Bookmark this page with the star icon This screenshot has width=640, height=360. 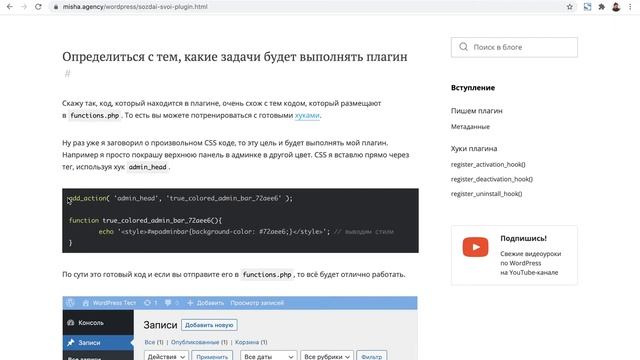[570, 7]
